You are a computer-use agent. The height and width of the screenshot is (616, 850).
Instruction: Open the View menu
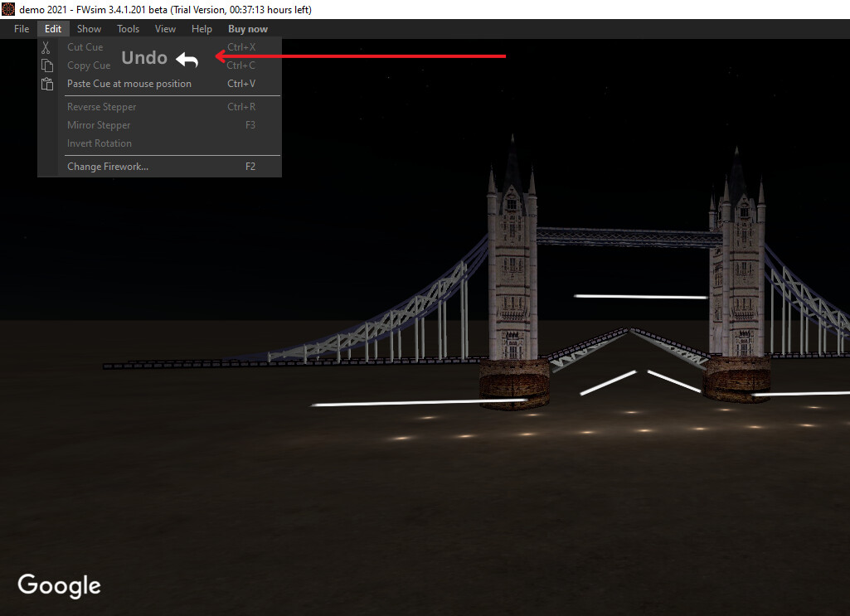point(165,29)
